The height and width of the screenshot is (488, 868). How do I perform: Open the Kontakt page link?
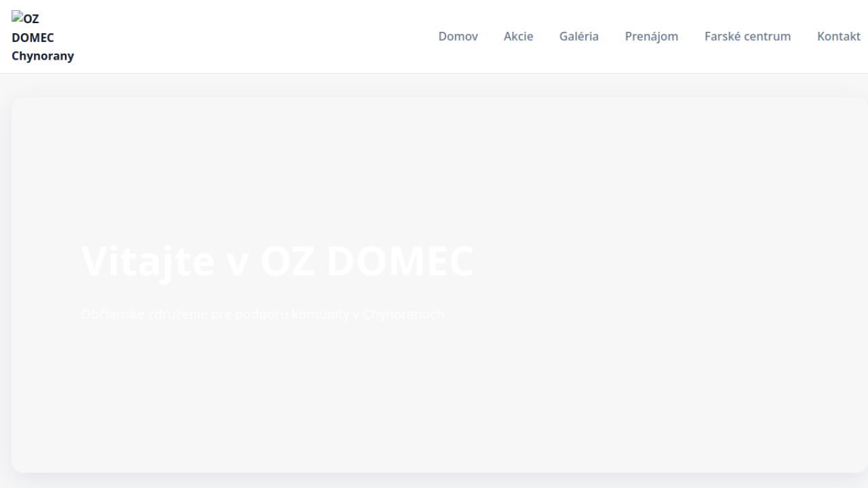[x=838, y=37]
